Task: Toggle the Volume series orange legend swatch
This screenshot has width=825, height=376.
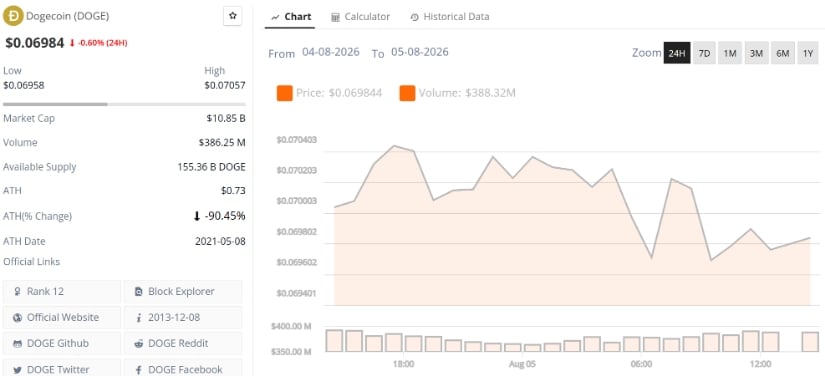Action: pyautogui.click(x=407, y=93)
